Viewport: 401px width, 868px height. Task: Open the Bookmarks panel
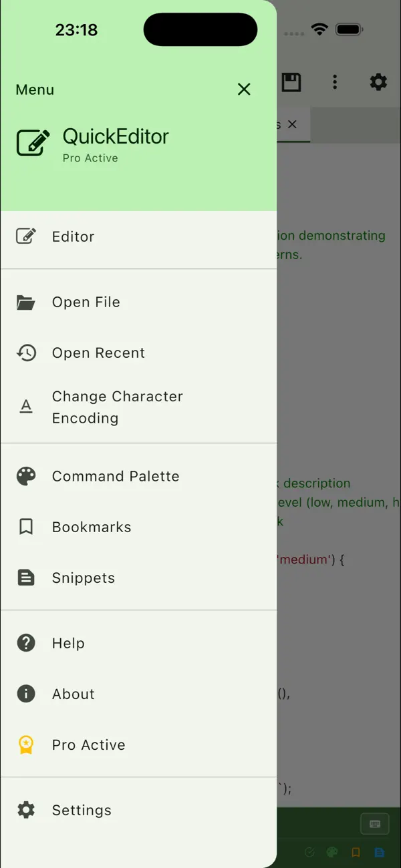[x=92, y=527]
